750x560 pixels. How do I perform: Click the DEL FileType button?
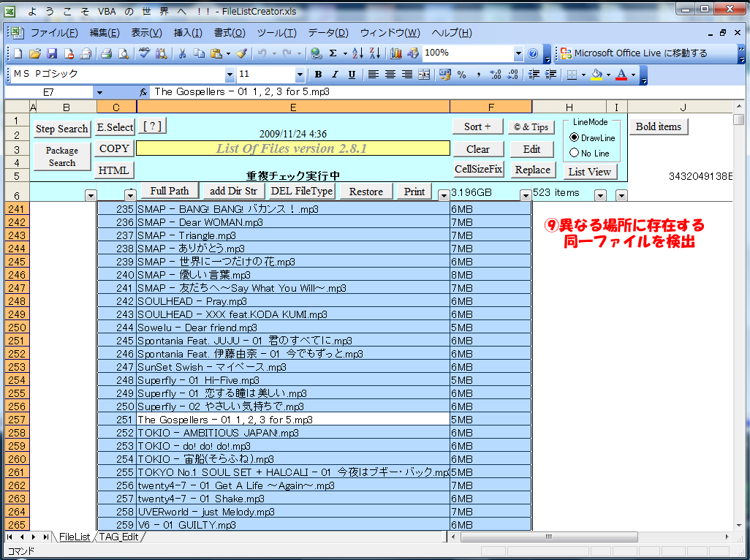click(302, 191)
